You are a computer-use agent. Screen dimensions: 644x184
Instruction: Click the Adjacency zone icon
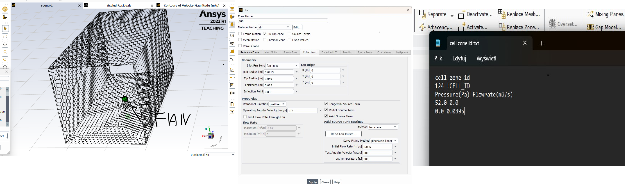(x=422, y=27)
